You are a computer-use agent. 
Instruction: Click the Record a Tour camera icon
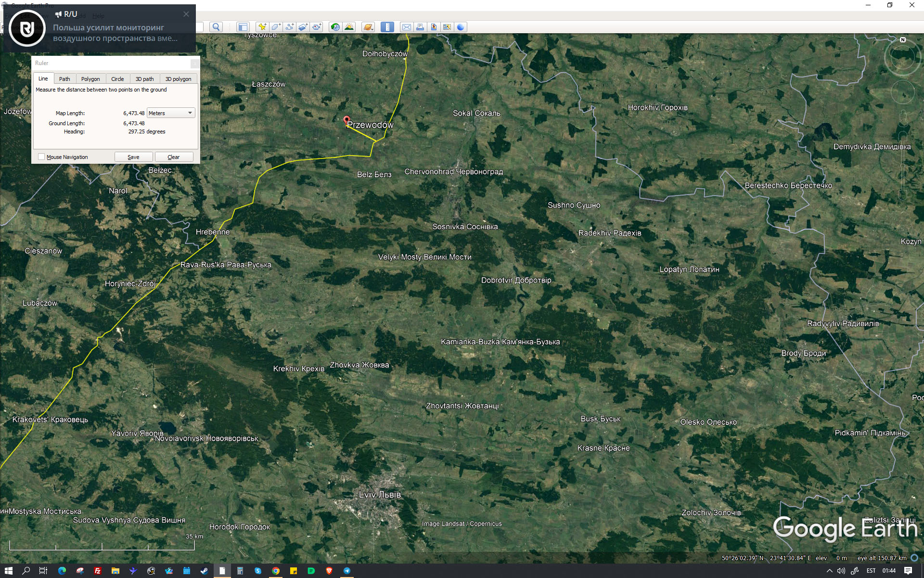317,27
